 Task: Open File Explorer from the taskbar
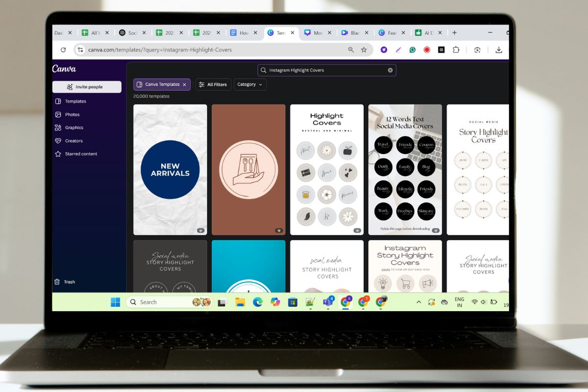[x=240, y=302]
